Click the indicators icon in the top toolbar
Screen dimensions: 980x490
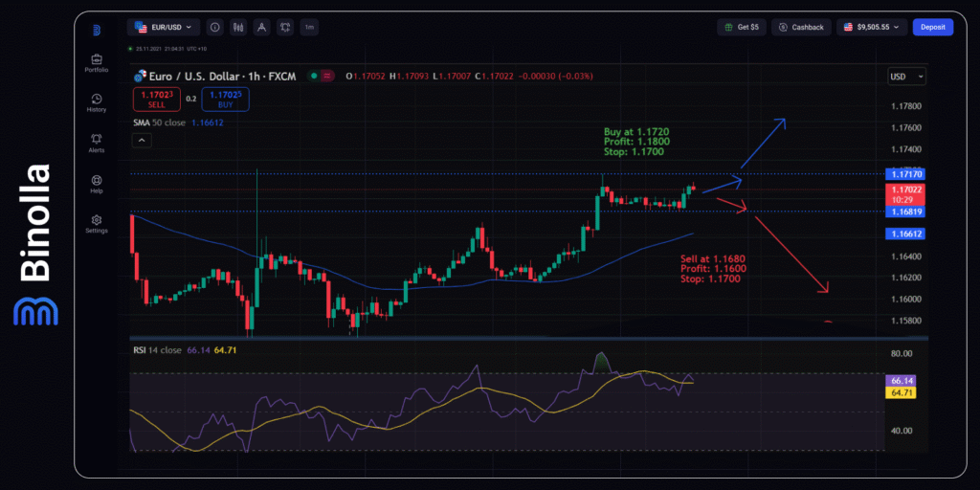tap(285, 28)
